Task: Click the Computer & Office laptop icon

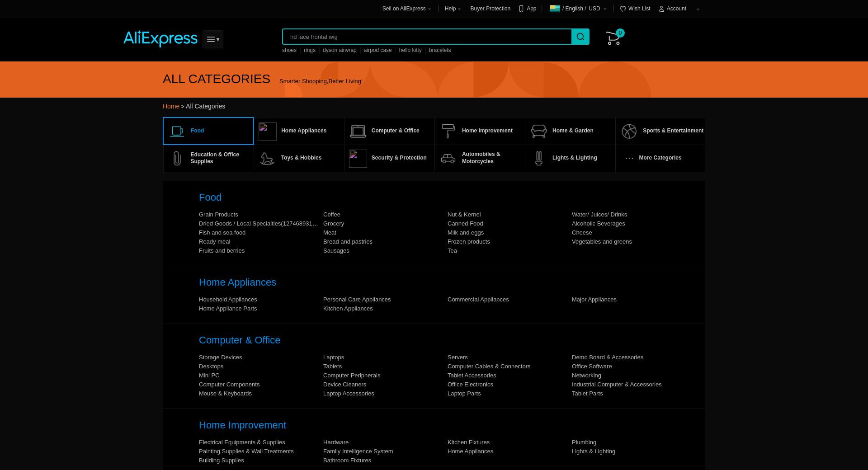Action: click(x=358, y=131)
